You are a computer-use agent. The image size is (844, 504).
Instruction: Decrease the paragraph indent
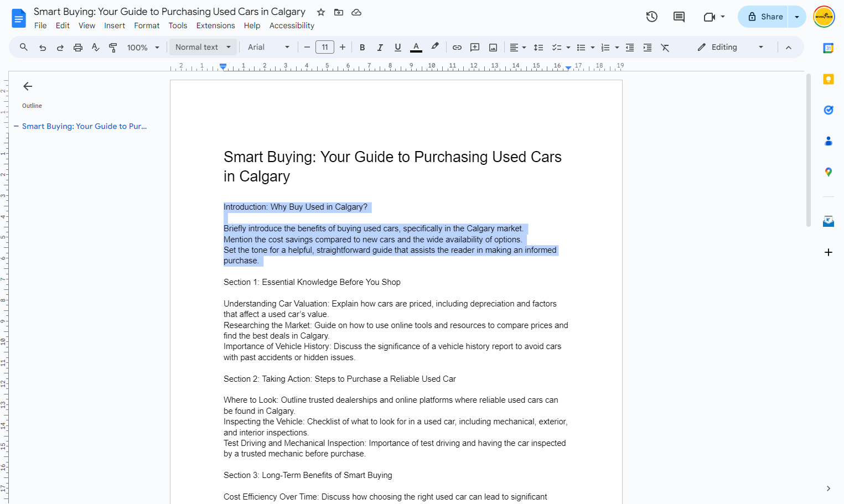[x=630, y=48]
